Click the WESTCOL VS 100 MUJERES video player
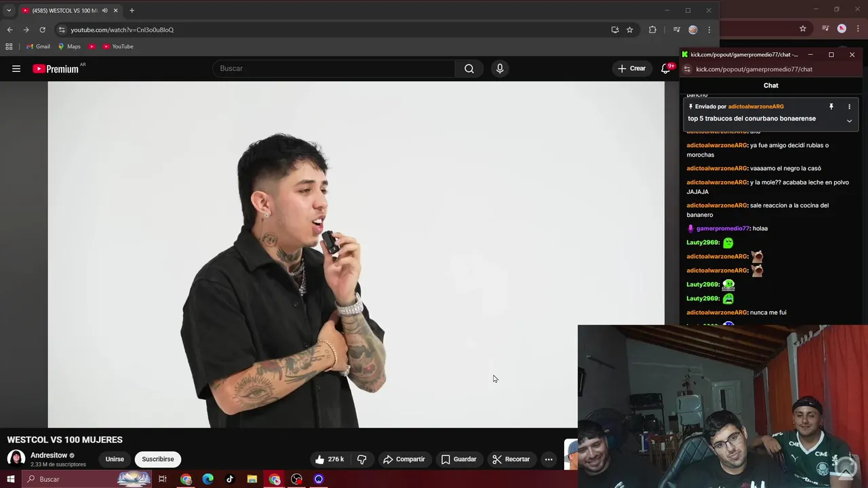Viewport: 868px width, 488px height. (356, 255)
